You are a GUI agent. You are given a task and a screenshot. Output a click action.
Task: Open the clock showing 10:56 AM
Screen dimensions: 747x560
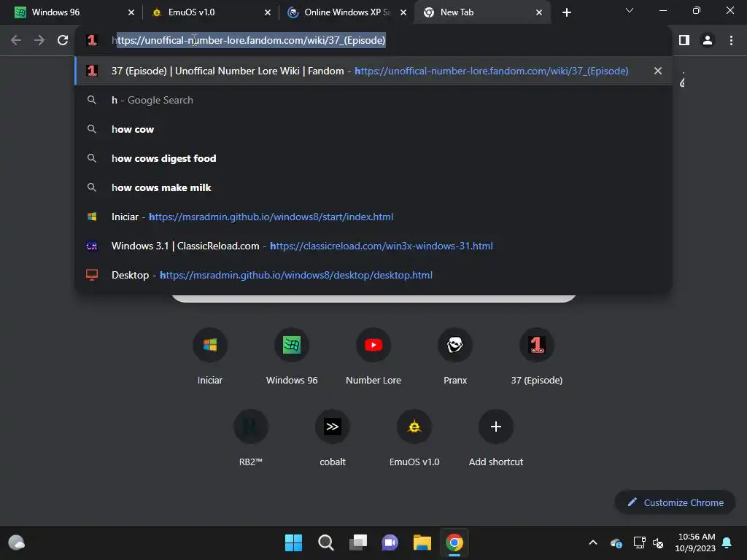coord(695,542)
